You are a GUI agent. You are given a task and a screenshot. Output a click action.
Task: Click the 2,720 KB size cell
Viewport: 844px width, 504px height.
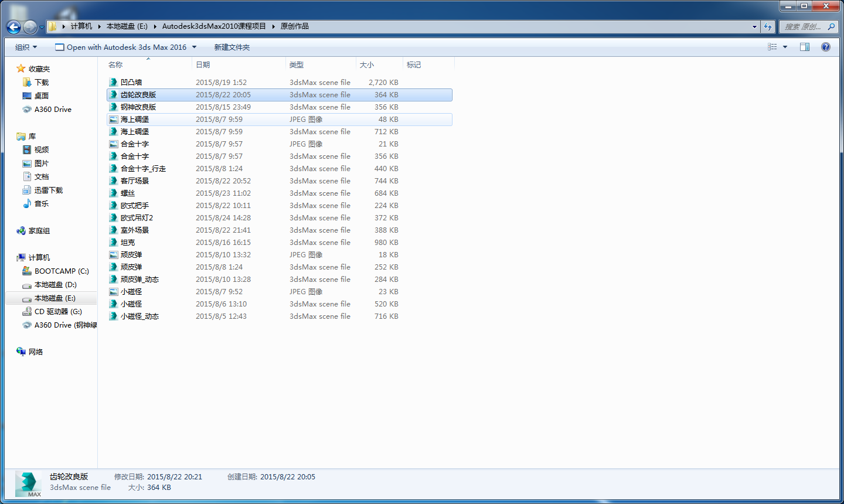click(x=383, y=82)
